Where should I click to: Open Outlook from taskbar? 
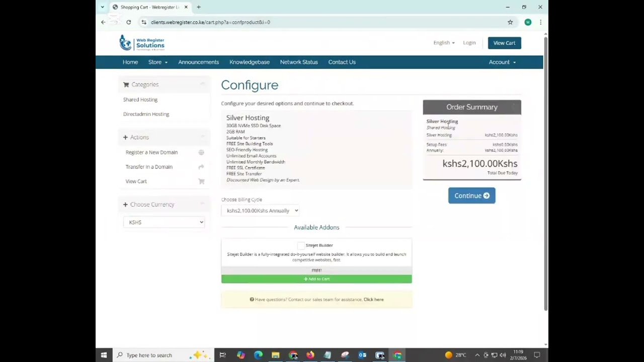[362, 355]
